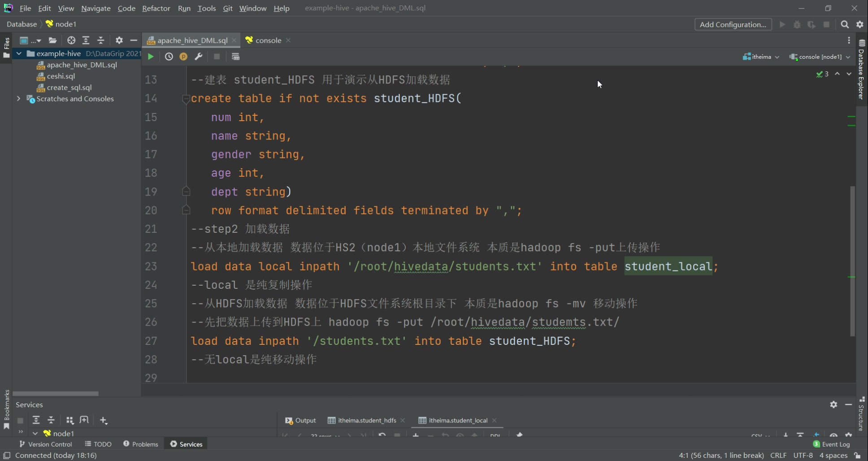Click the Collapse All icon in the Files panel
The width and height of the screenshot is (868, 461).
click(x=101, y=40)
